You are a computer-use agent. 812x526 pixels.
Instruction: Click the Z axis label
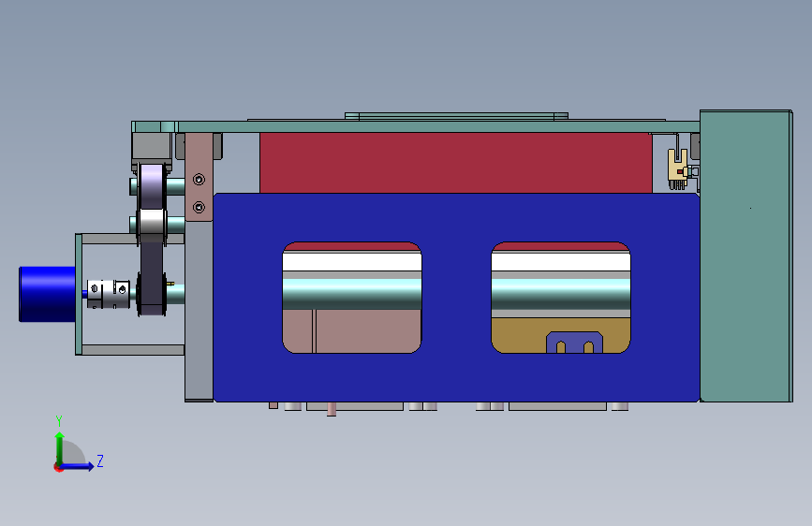100,460
